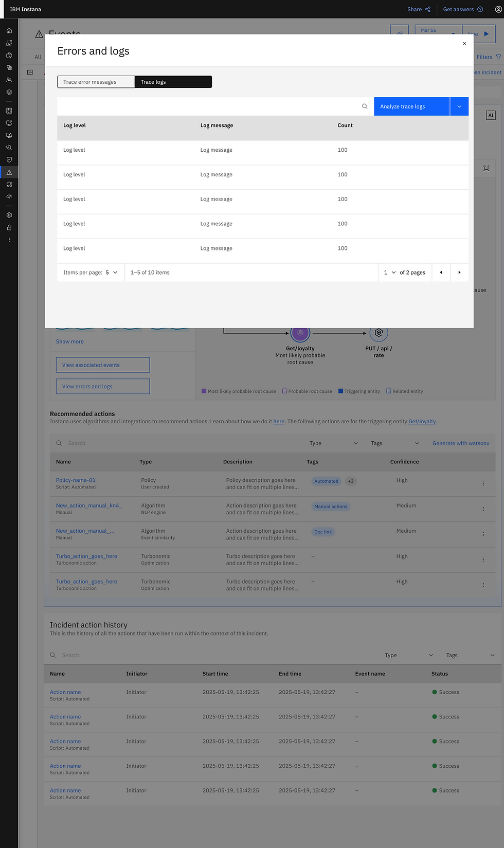Click the AI label icon behind dialog
Viewport: 504px width, 848px height.
click(491, 115)
